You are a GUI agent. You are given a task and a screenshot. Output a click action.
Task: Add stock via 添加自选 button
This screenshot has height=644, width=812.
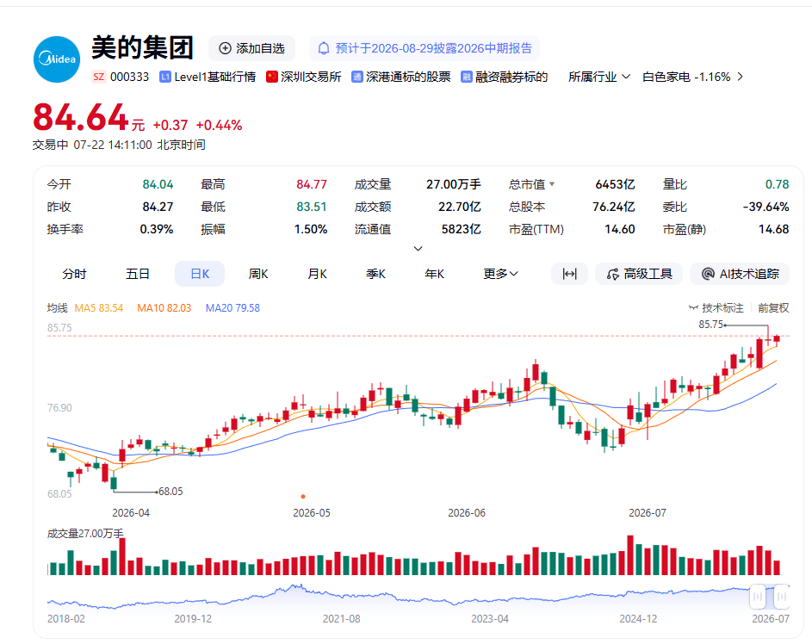[252, 48]
